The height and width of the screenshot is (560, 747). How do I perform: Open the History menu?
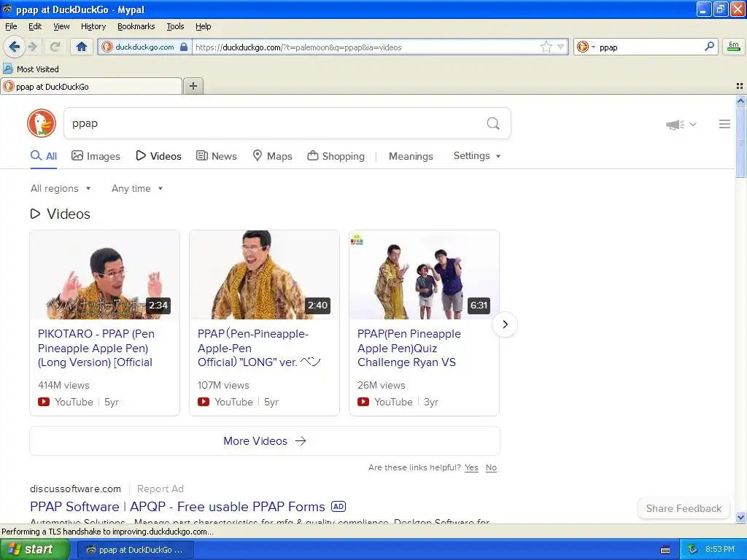coord(93,26)
